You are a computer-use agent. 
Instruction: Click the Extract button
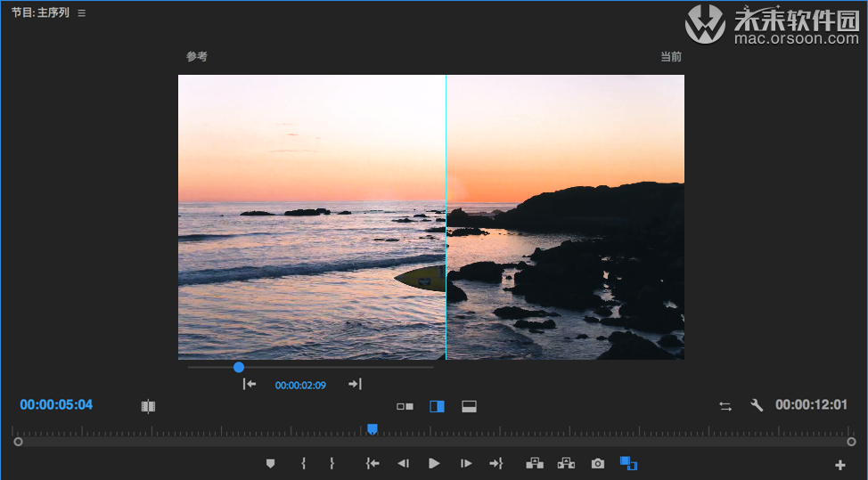coord(566,463)
